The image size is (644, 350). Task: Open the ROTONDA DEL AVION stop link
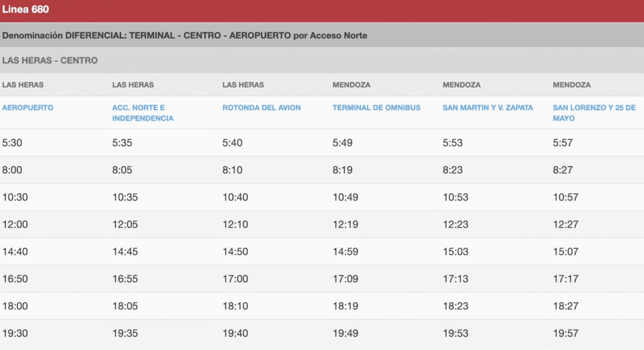262,108
